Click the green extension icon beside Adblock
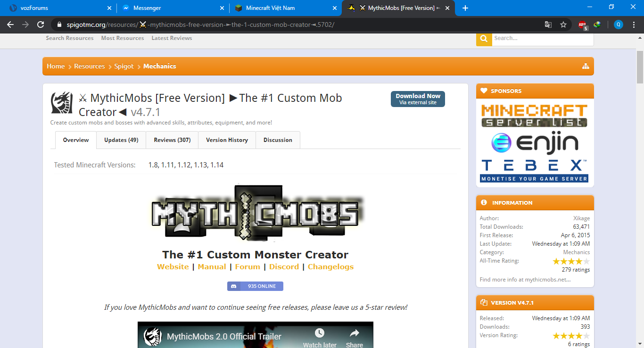Screen dimensions: 644x348 [597, 25]
